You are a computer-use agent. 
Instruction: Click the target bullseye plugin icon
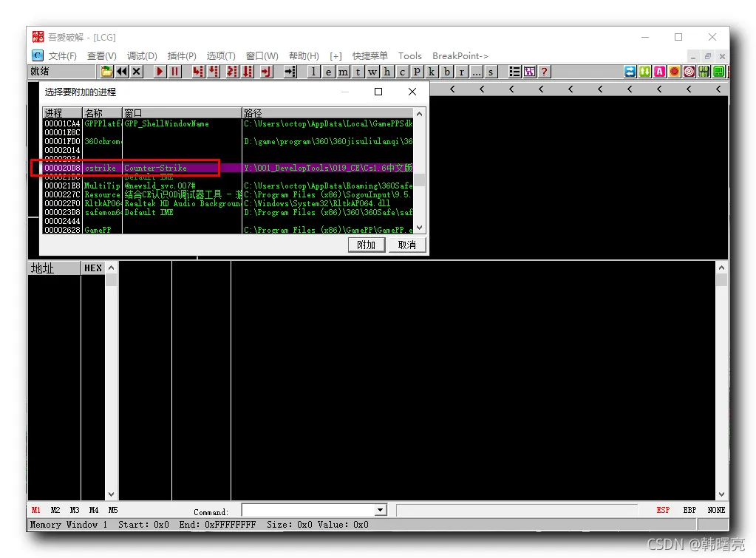tap(689, 72)
